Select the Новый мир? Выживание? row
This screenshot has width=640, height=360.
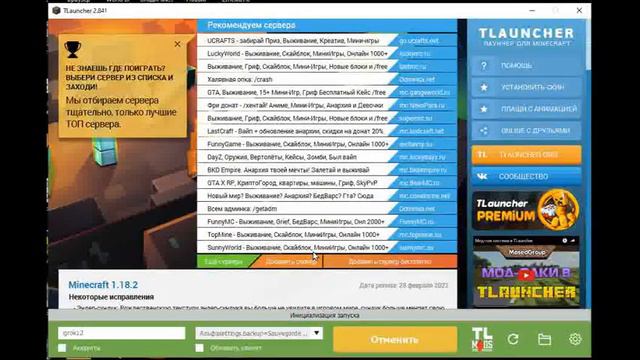click(327, 196)
